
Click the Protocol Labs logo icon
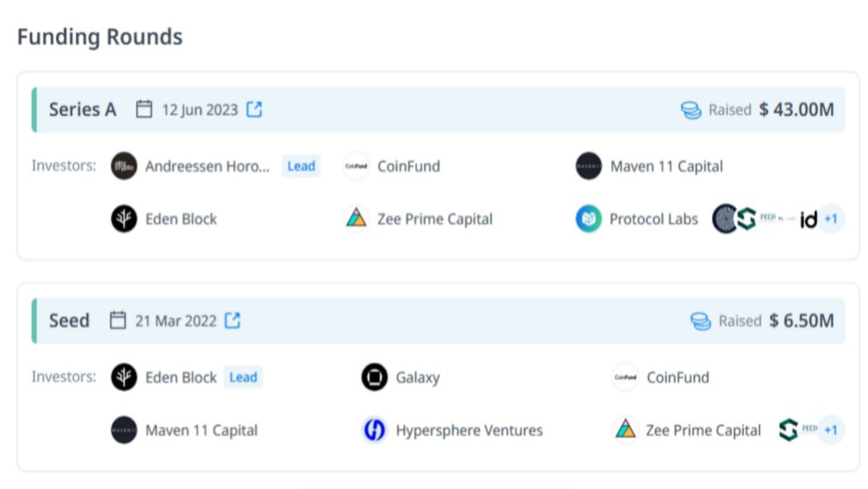pyautogui.click(x=588, y=219)
